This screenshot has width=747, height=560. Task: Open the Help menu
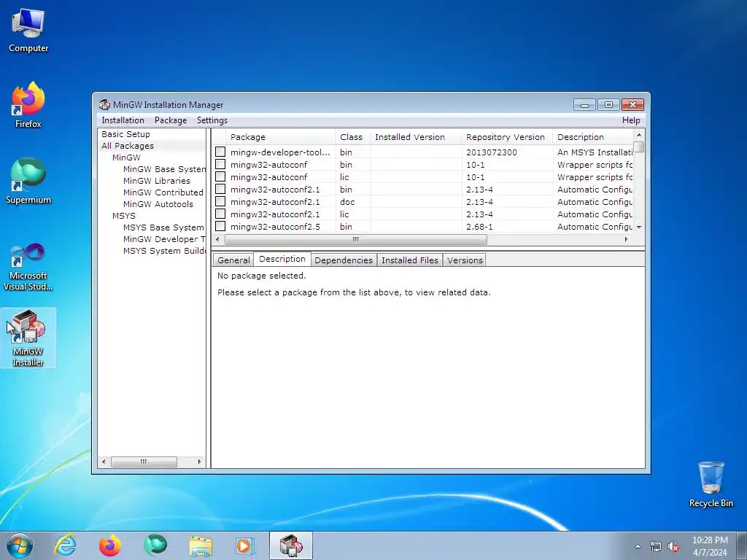coord(631,120)
